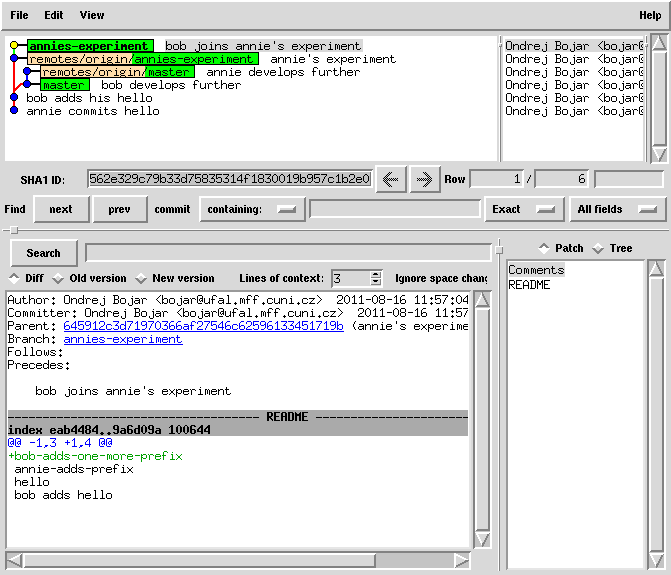Open the All fields dropdown

(x=618, y=209)
